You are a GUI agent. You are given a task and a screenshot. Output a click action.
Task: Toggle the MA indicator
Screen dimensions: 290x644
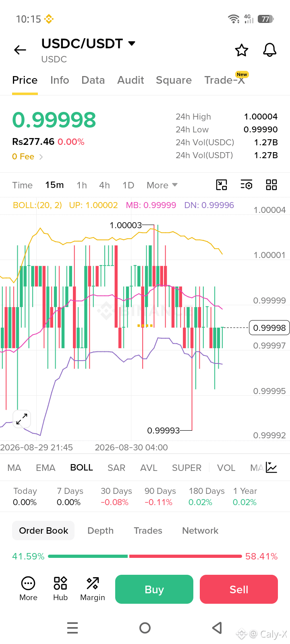(14, 468)
